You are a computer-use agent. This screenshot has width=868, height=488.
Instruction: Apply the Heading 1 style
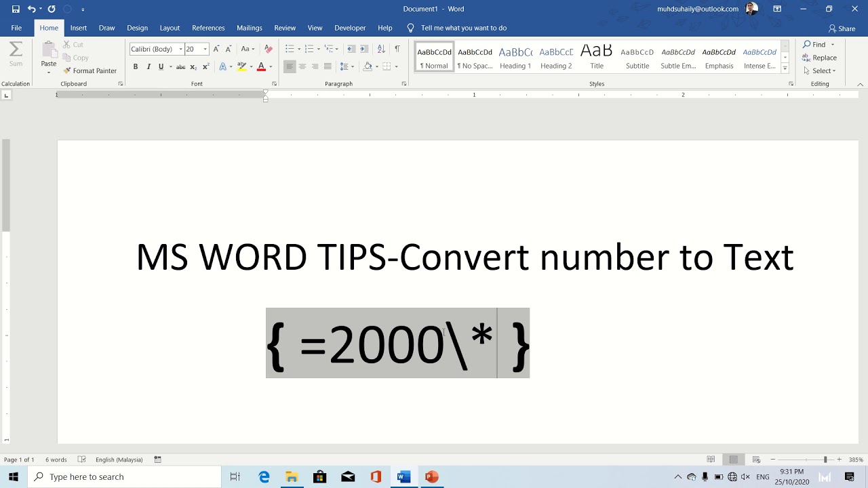[x=515, y=57]
